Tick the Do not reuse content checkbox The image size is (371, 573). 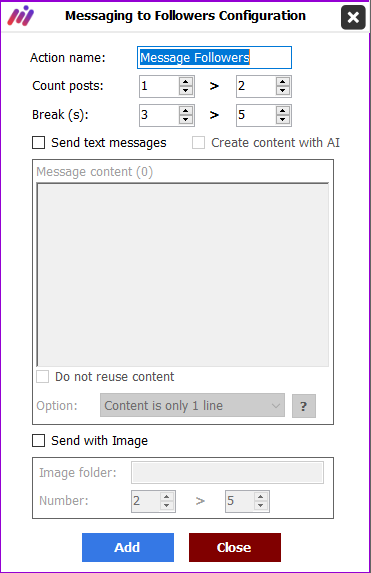(x=42, y=377)
